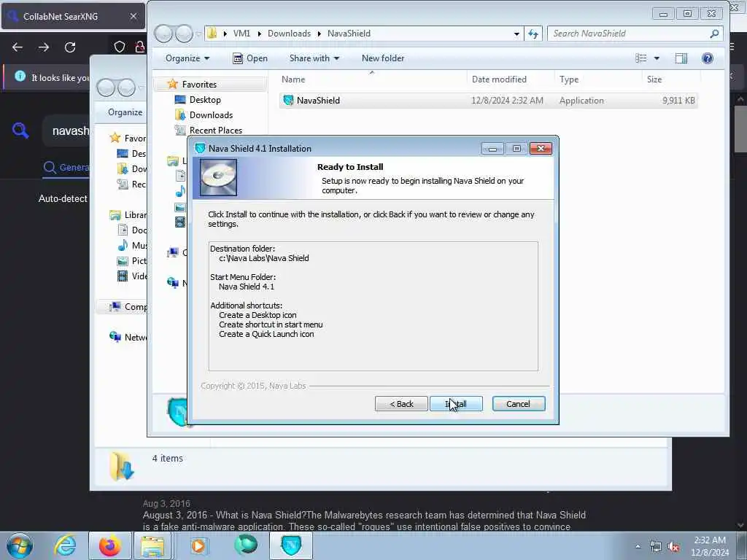This screenshot has width=747, height=560.
Task: Open Pictures library in the rear Explorer window
Action: point(132,261)
